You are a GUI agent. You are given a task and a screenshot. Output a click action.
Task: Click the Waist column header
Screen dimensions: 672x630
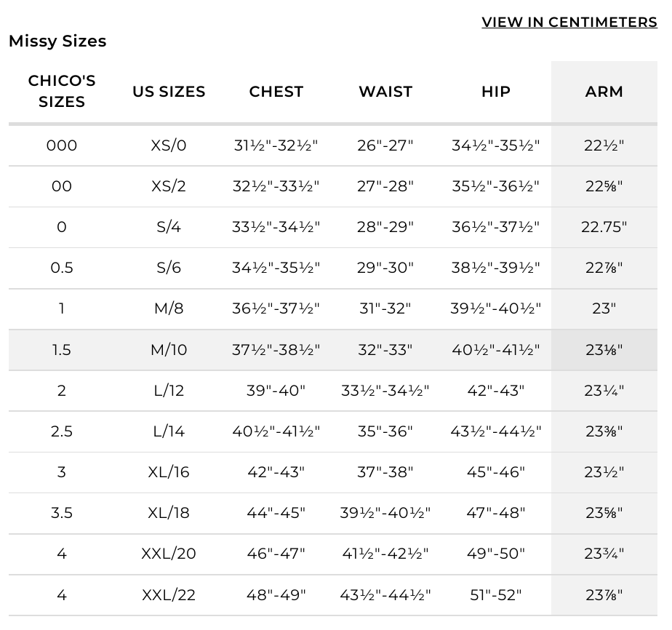385,92
